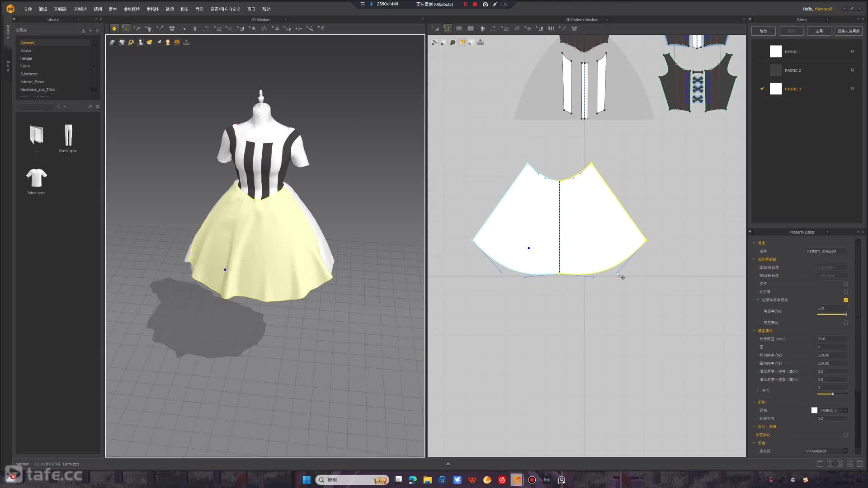Open the 缝纫 menu
Image resolution: width=868 pixels, height=488 pixels.
[98, 9]
